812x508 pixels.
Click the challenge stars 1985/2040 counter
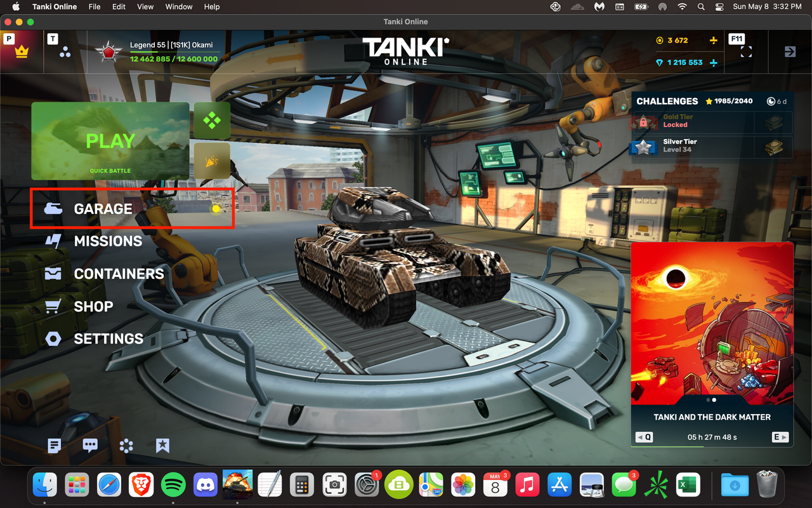click(729, 101)
